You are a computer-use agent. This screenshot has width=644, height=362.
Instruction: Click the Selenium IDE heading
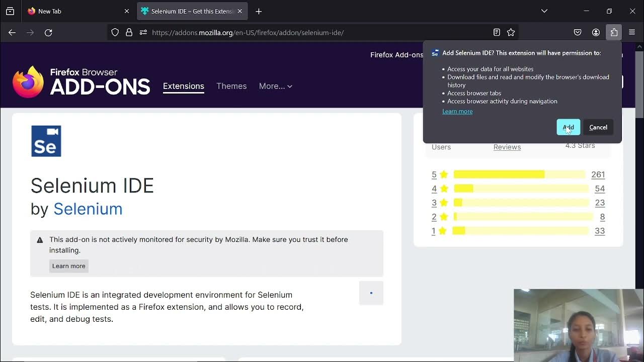click(92, 186)
